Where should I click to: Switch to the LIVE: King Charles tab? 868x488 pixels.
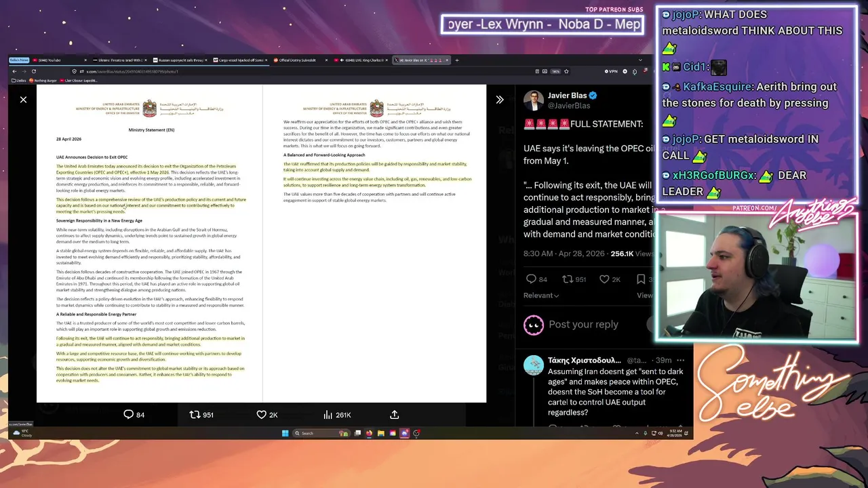(361, 60)
